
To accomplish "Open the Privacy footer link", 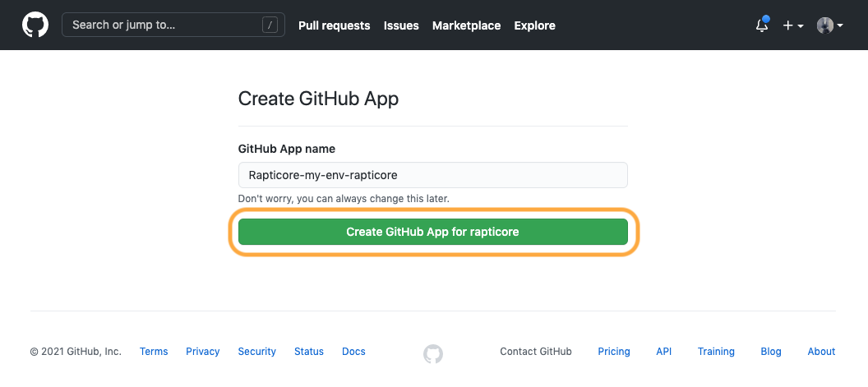I will click(202, 352).
